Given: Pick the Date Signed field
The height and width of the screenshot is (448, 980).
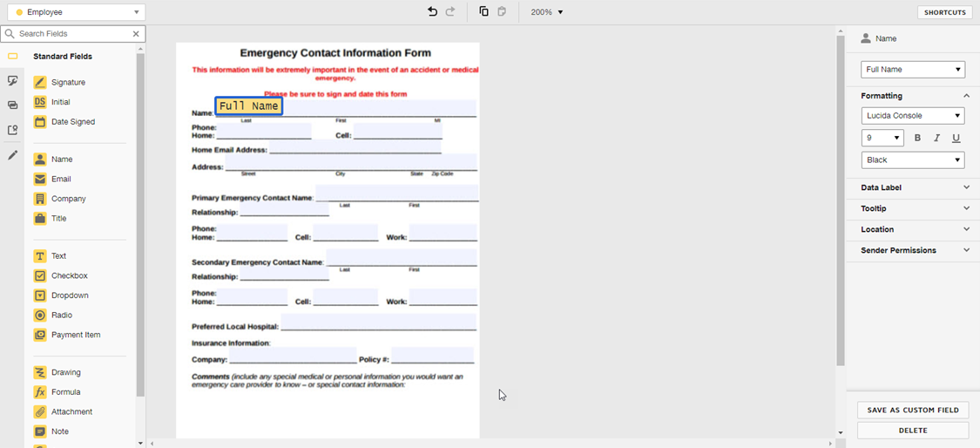Looking at the screenshot, I should point(64,122).
